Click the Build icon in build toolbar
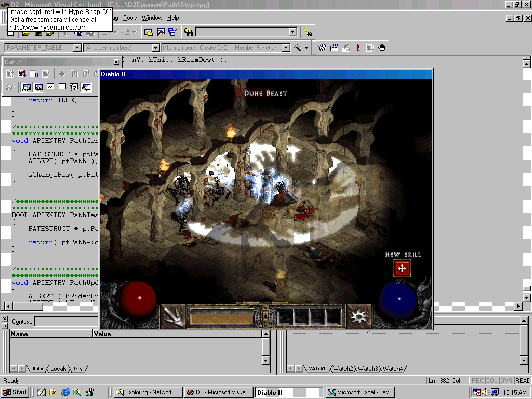532x399 pixels. 334,48
